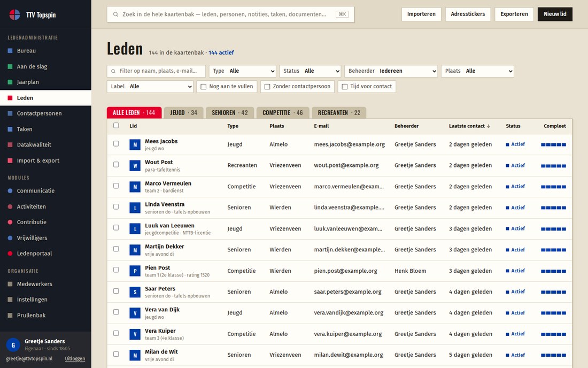
Task: Switch to the Jeugd tab
Action: (183, 112)
